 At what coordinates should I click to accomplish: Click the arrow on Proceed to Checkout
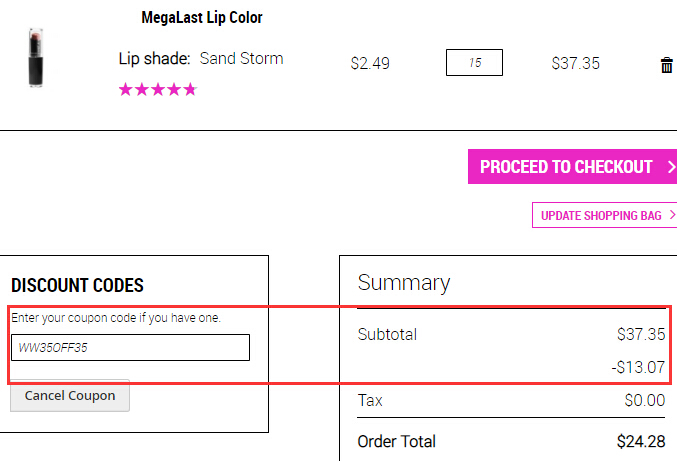pyautogui.click(x=671, y=167)
